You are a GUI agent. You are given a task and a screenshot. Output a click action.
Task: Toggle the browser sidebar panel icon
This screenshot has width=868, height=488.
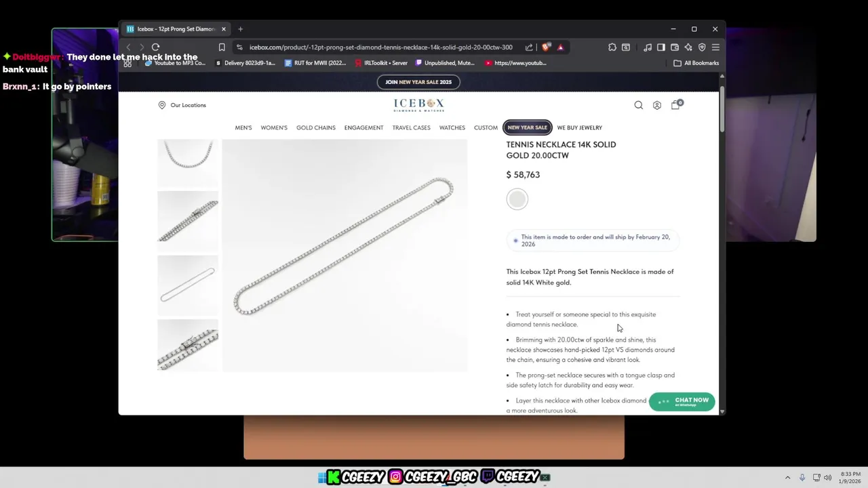click(661, 47)
